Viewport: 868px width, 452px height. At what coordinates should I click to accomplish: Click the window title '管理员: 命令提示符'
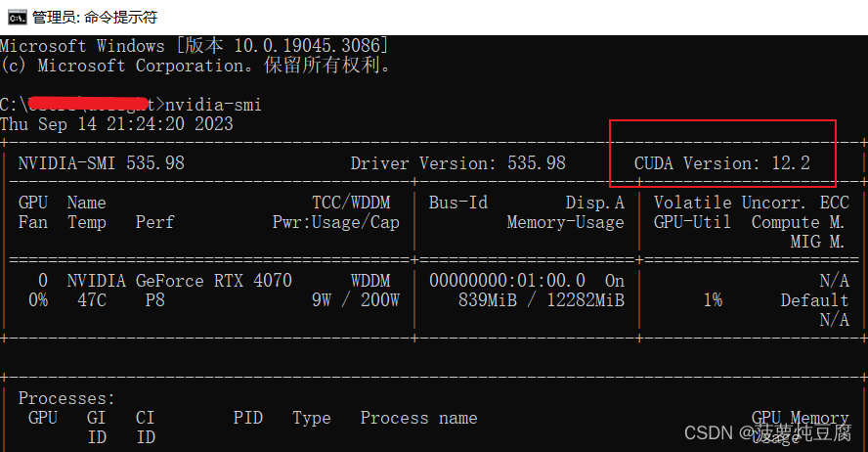tap(95, 18)
